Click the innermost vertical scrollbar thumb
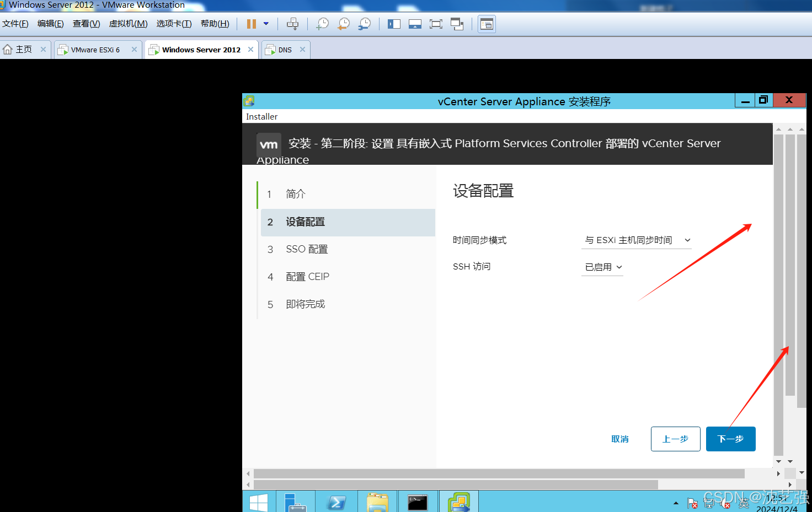This screenshot has width=812, height=512. pyautogui.click(x=778, y=295)
